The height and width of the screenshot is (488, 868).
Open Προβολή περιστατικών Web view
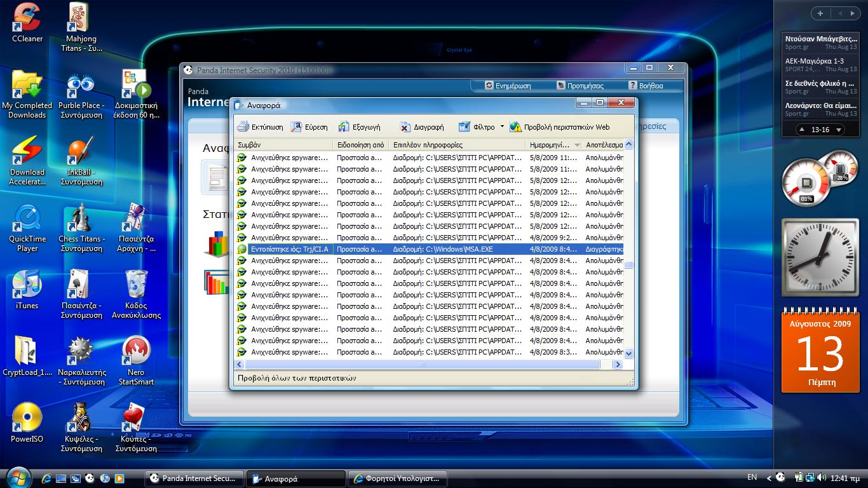[515, 127]
